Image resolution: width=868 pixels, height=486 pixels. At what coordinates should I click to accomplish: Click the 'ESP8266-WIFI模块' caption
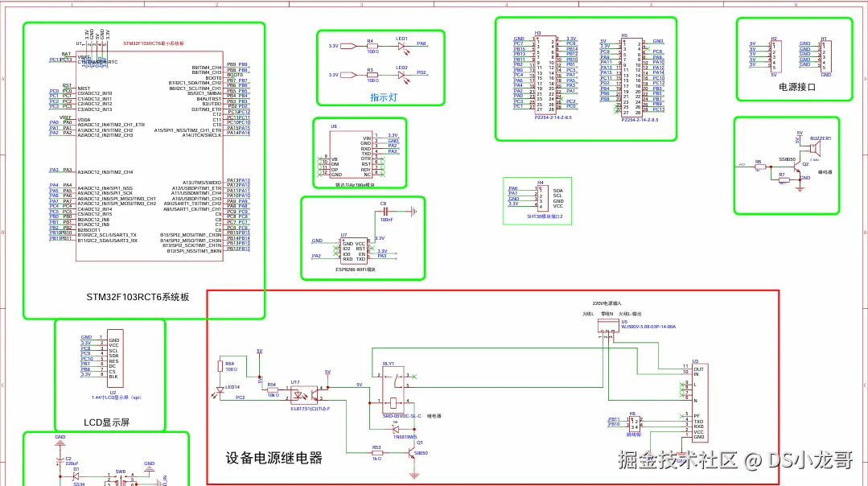(356, 270)
